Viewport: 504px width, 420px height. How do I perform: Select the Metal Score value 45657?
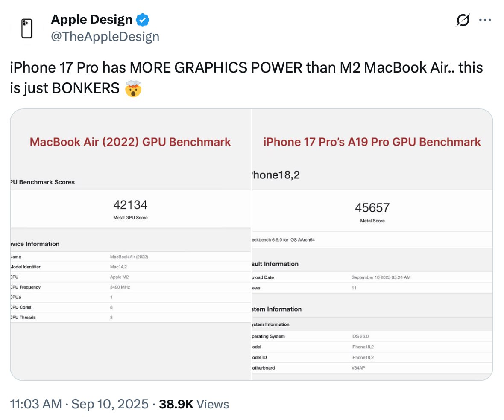pos(372,207)
